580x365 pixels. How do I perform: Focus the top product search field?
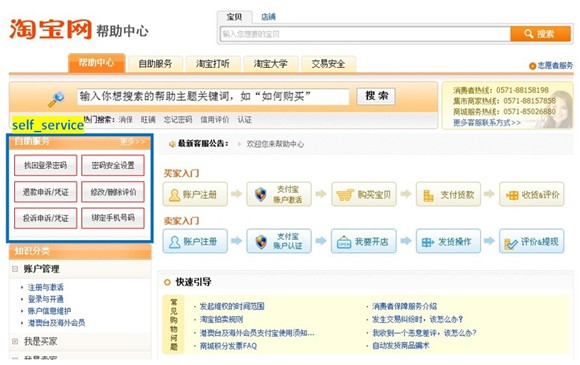click(365, 34)
